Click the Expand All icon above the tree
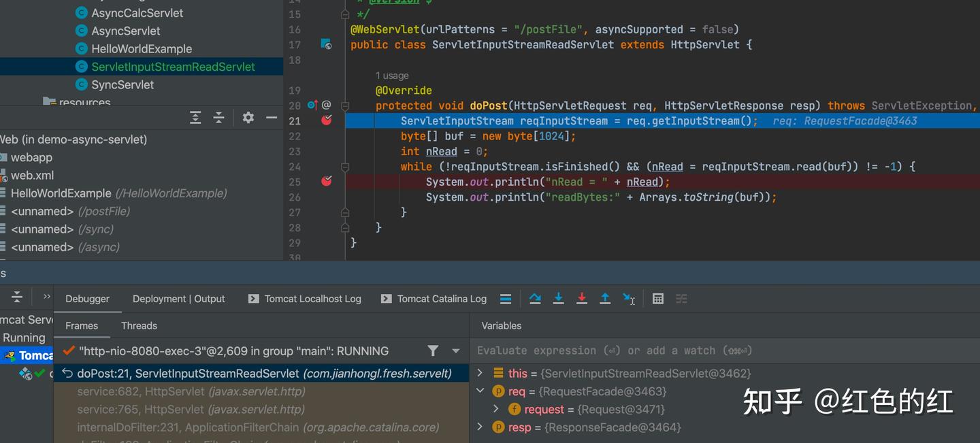This screenshot has width=980, height=443. click(195, 117)
